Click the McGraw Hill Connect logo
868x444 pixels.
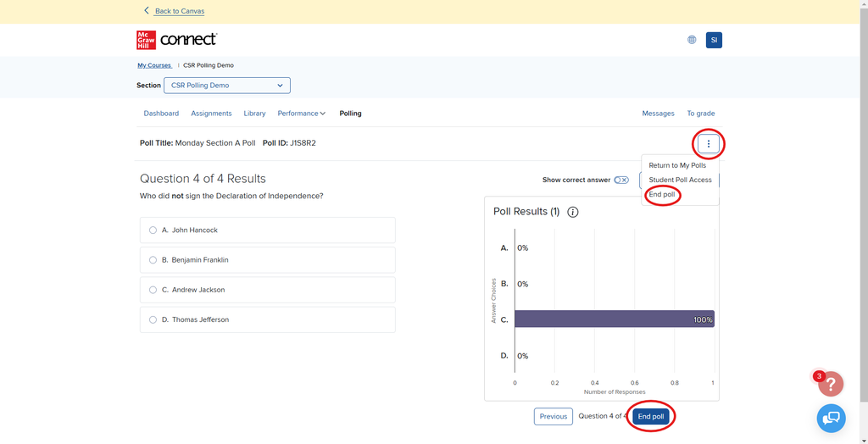(x=176, y=40)
